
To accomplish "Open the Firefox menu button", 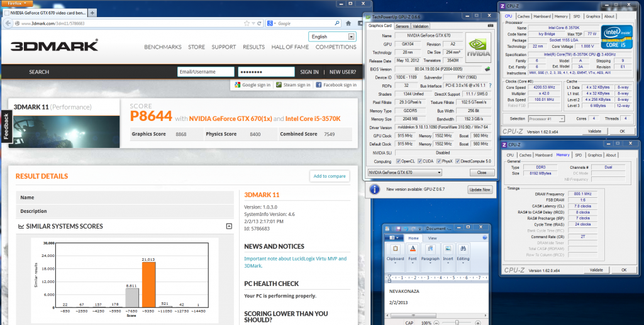I will [17, 3].
